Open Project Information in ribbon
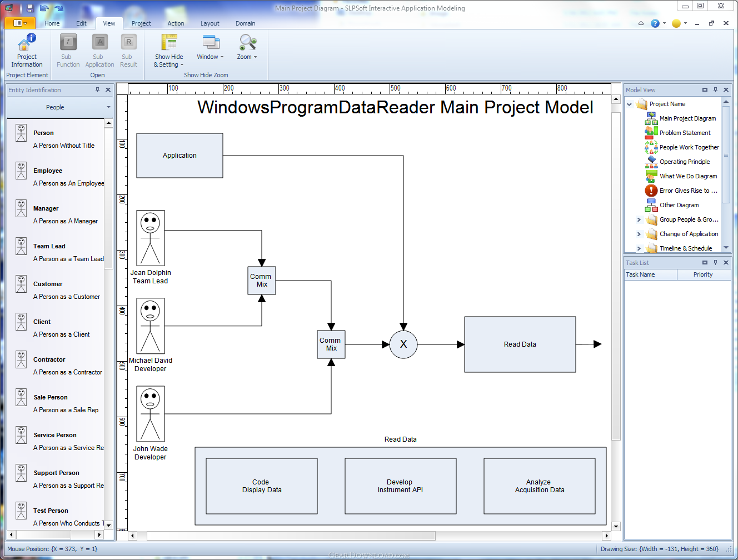 [x=27, y=51]
